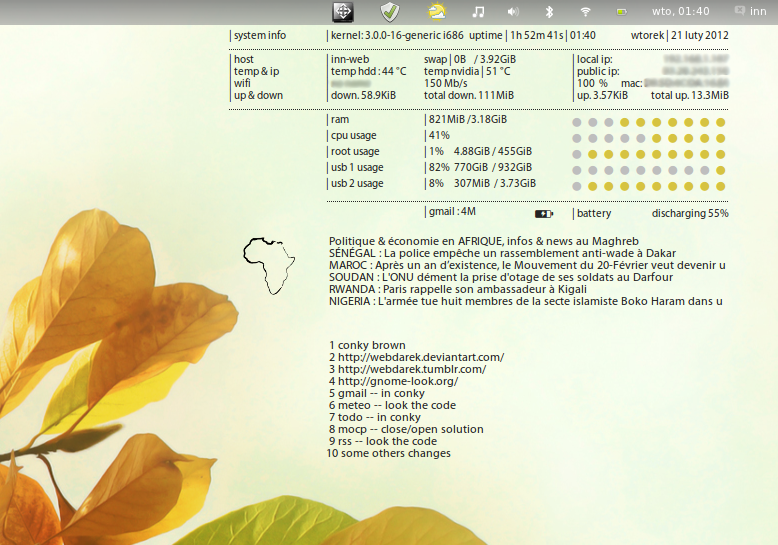This screenshot has width=778, height=545.
Task: Click the usb 1 usage dot bar
Action: tap(648, 170)
